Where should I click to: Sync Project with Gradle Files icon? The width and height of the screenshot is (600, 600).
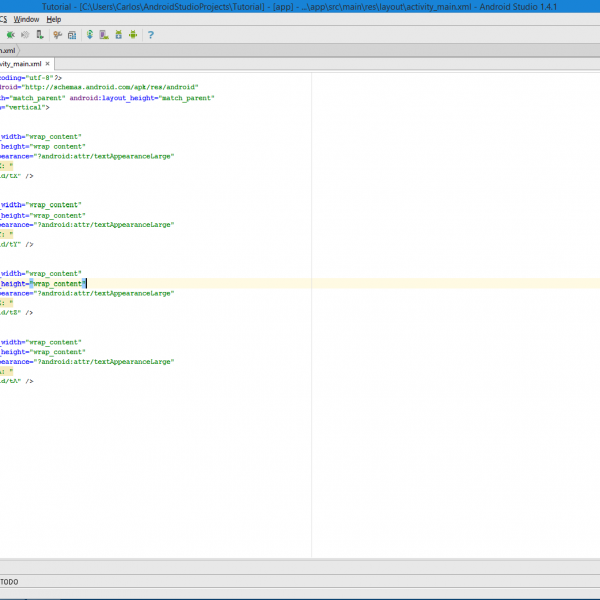[x=90, y=35]
